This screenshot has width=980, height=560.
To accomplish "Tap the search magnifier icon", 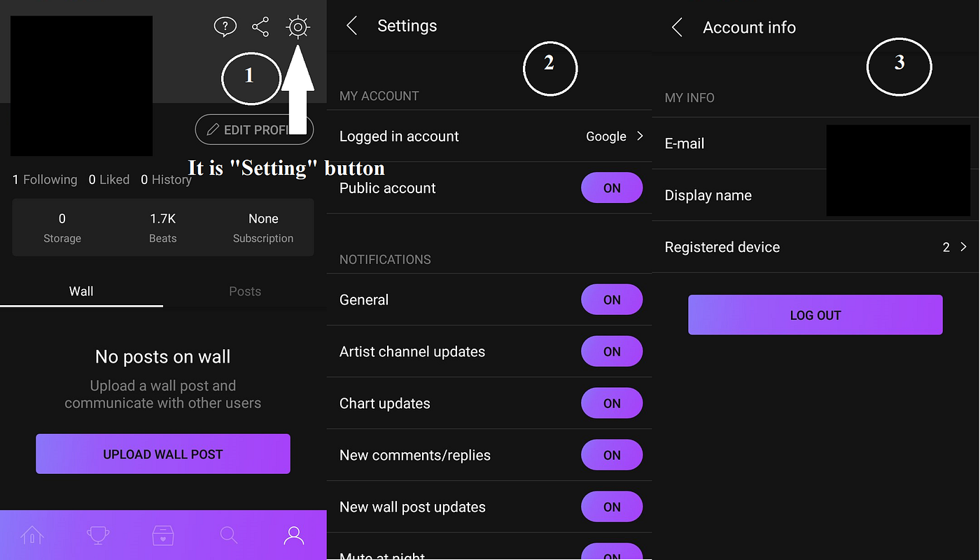I will (x=229, y=535).
